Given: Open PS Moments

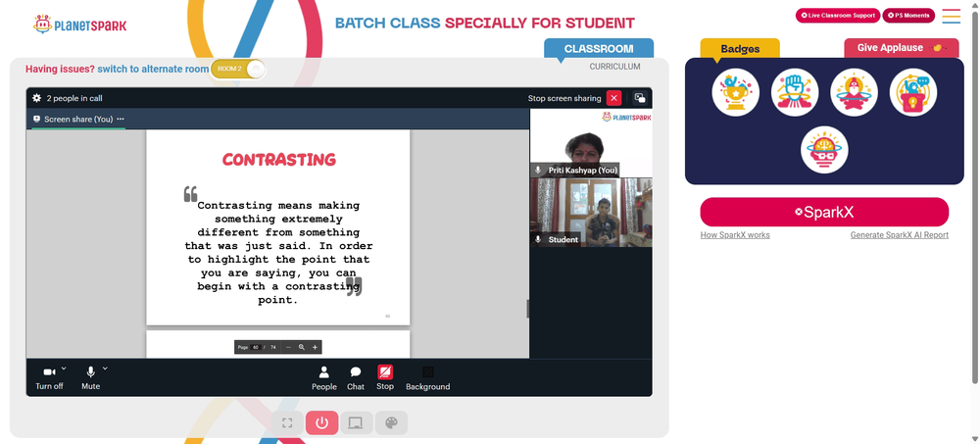Looking at the screenshot, I should (x=908, y=16).
